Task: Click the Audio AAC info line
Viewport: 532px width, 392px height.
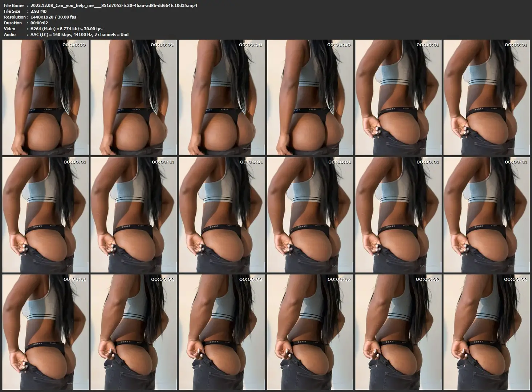Action: tap(79, 35)
